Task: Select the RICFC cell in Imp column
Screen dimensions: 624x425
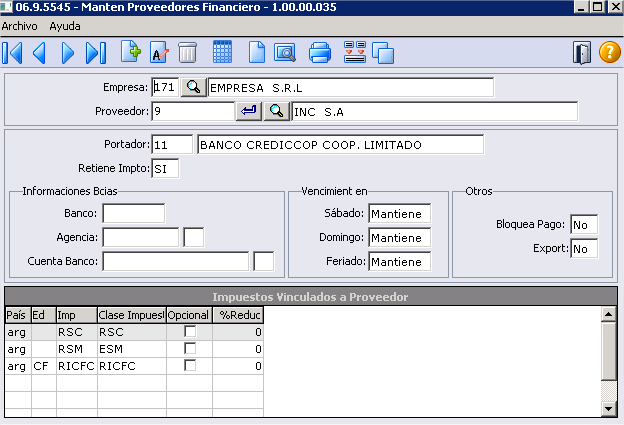Action: click(77, 366)
